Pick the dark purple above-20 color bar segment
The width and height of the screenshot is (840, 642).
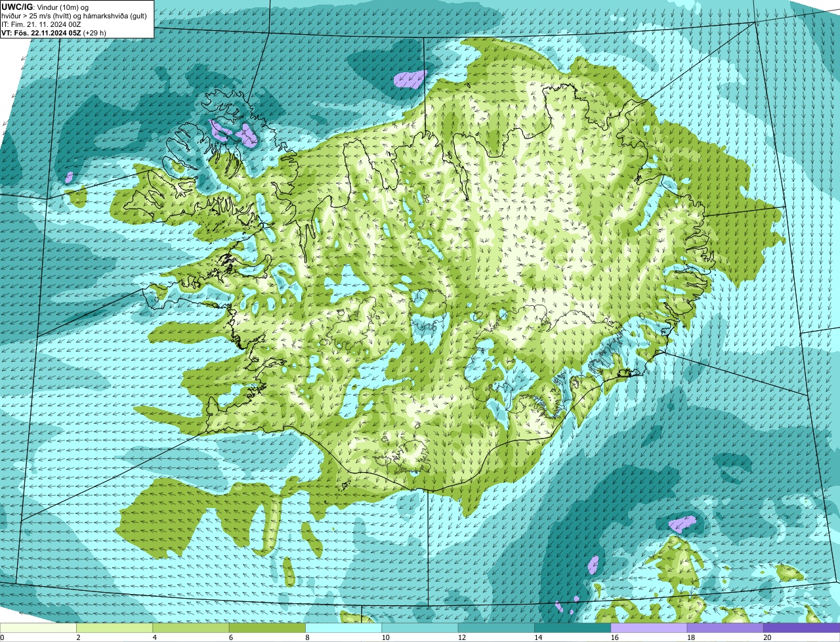802,628
